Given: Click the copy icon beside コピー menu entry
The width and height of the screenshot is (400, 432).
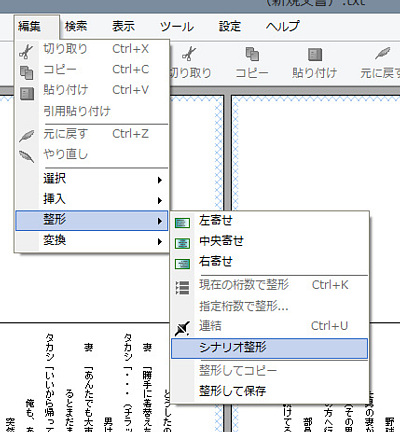Looking at the screenshot, I should pyautogui.click(x=27, y=72).
